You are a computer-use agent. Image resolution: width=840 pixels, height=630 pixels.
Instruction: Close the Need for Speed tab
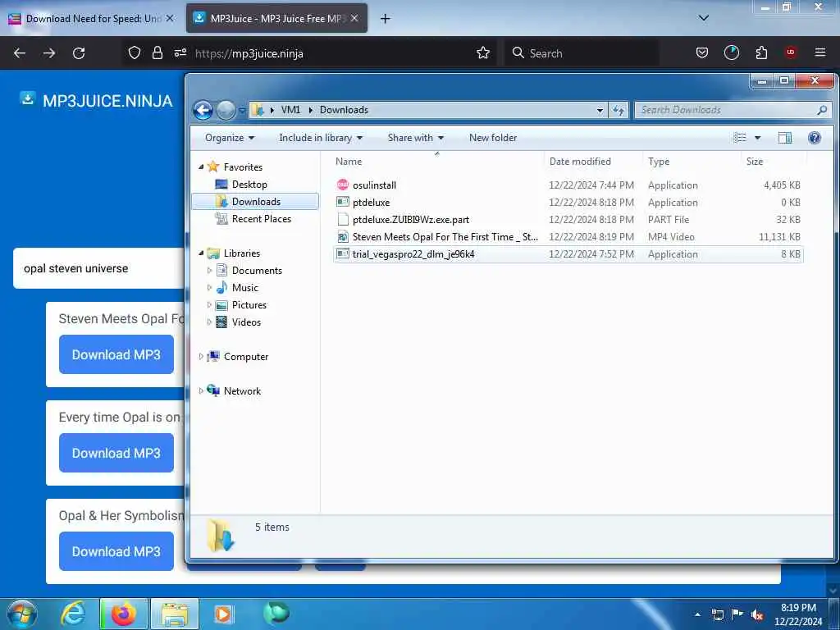[170, 18]
